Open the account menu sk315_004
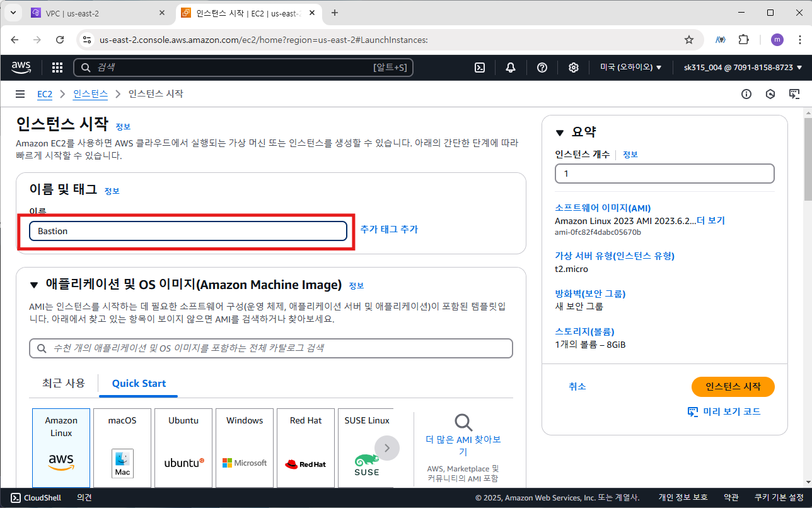 coord(743,68)
